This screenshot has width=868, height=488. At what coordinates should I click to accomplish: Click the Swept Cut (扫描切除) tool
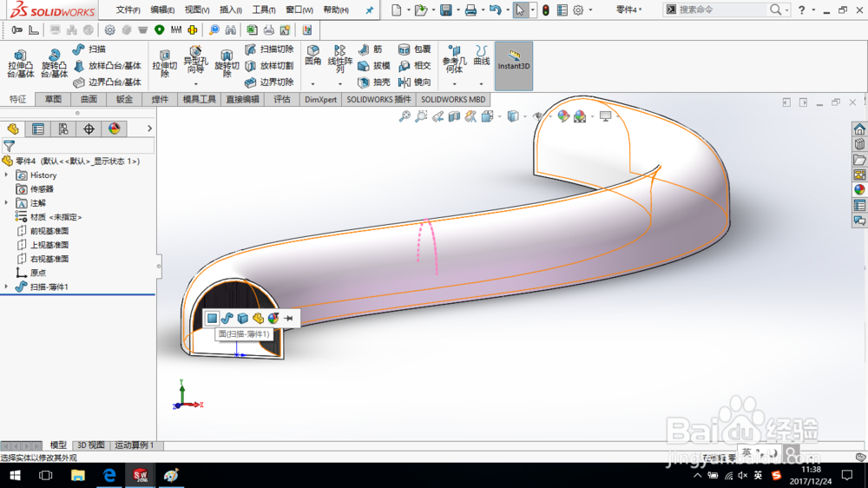pos(270,49)
